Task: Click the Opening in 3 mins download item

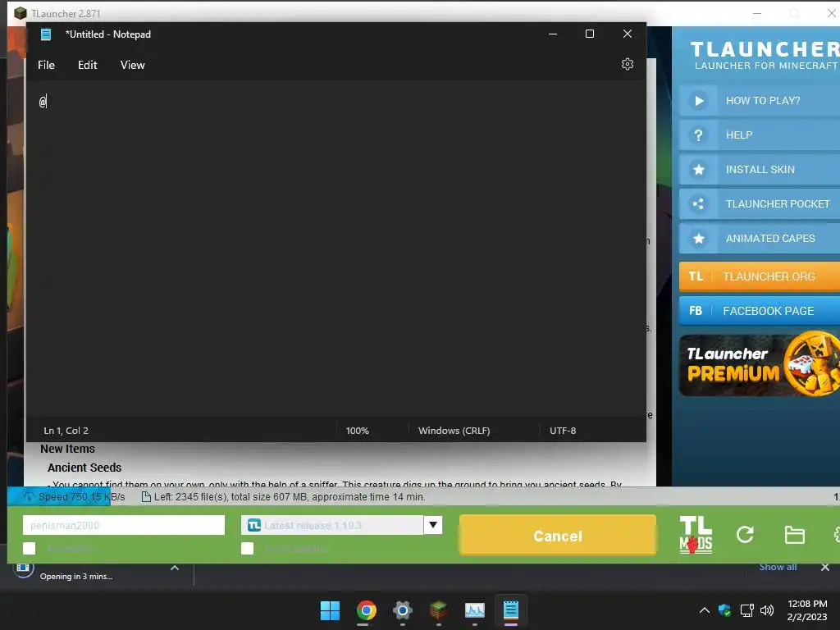Action: tap(76, 577)
